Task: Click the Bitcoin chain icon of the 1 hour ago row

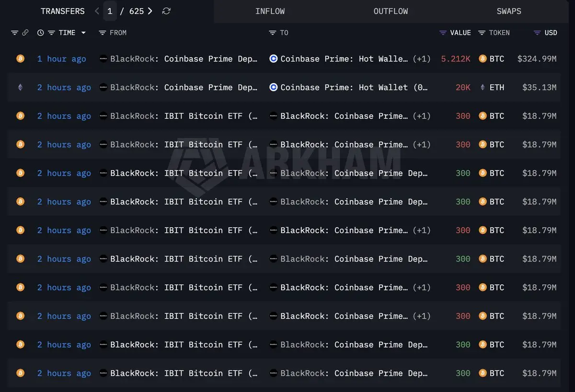Action: (x=20, y=58)
